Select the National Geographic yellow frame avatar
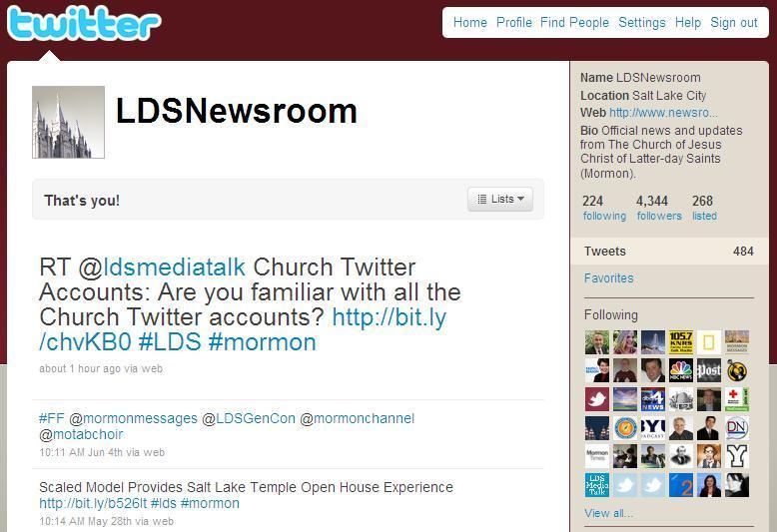 click(x=709, y=342)
